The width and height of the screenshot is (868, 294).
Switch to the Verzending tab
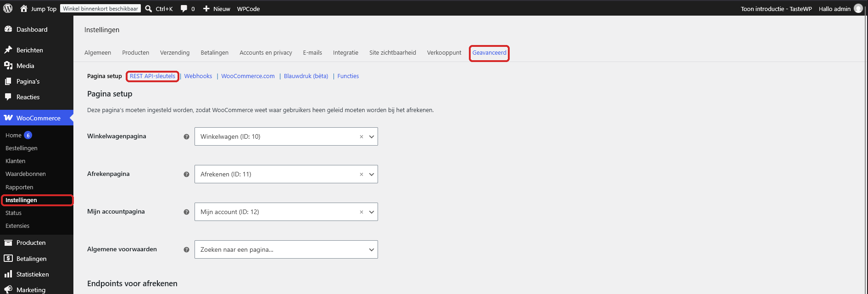175,52
